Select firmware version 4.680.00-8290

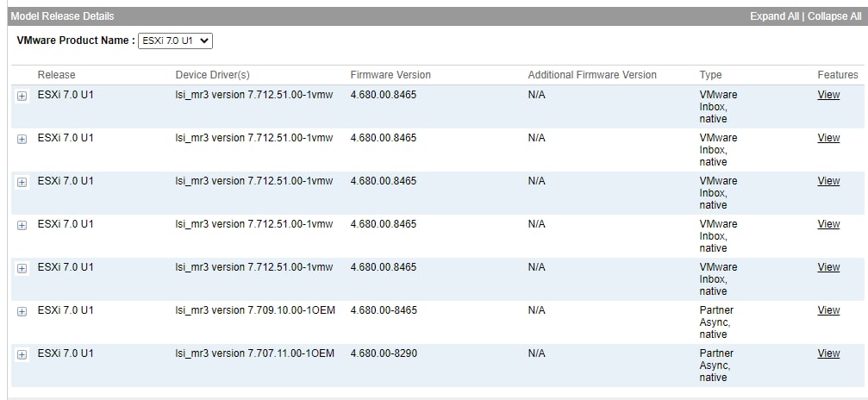click(x=383, y=353)
